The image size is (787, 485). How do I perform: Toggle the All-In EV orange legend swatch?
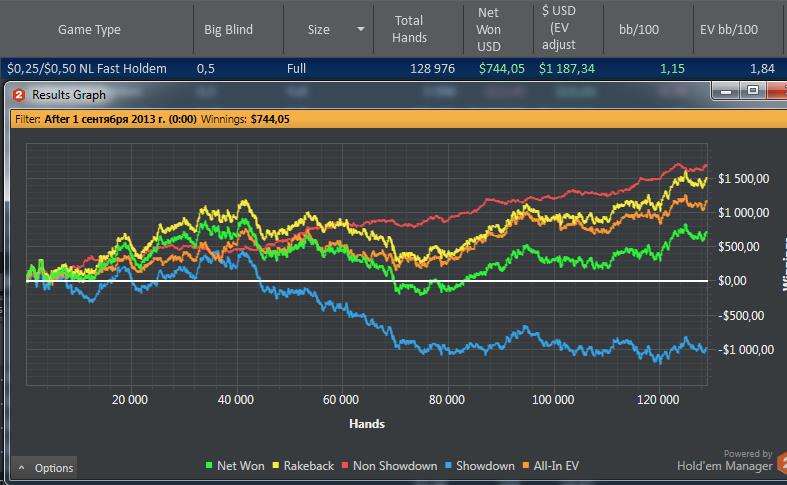click(526, 466)
